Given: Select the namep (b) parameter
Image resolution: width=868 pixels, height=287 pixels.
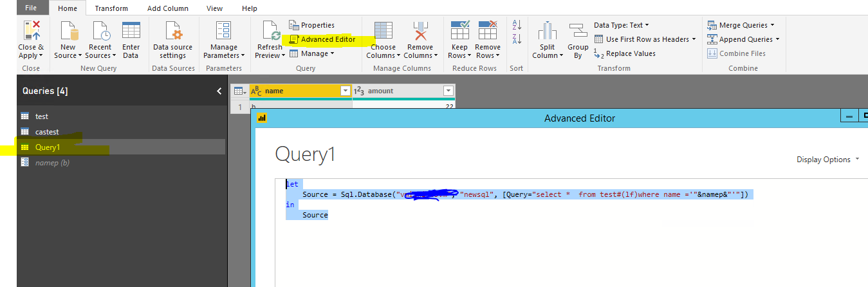Looking at the screenshot, I should [x=121, y=163].
